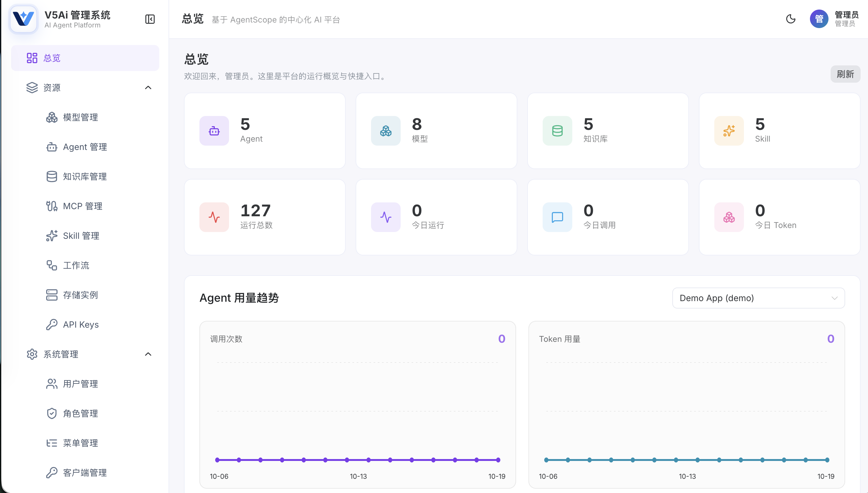Click the V5Ai logo icon
Image resolution: width=868 pixels, height=493 pixels.
pos(23,19)
